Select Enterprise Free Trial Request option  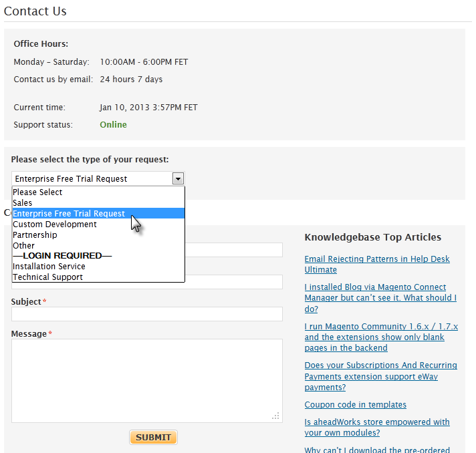tap(98, 213)
